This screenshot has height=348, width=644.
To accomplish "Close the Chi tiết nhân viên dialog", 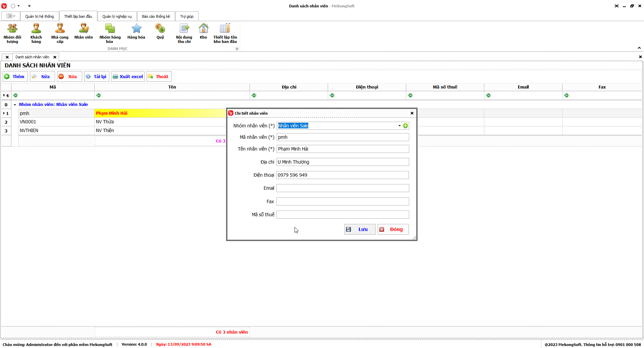I will tap(412, 113).
